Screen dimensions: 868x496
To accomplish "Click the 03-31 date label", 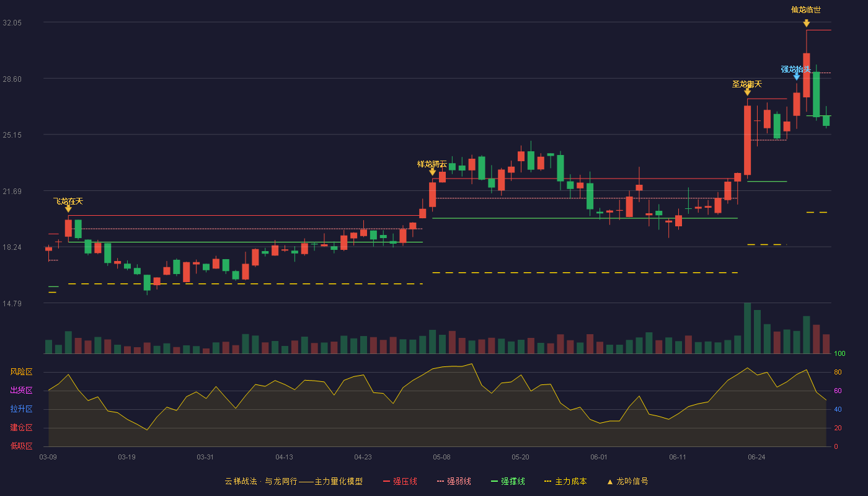I will click(x=205, y=457).
